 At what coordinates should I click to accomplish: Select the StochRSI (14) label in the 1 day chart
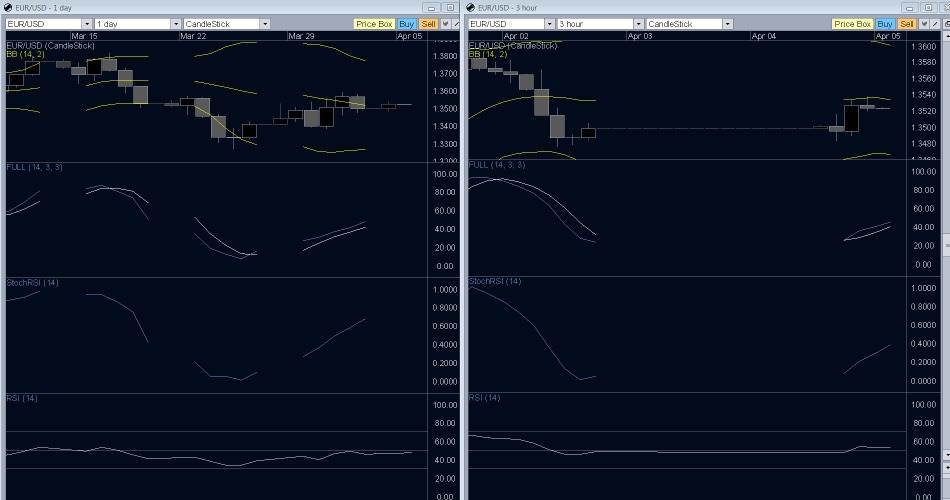click(x=33, y=283)
